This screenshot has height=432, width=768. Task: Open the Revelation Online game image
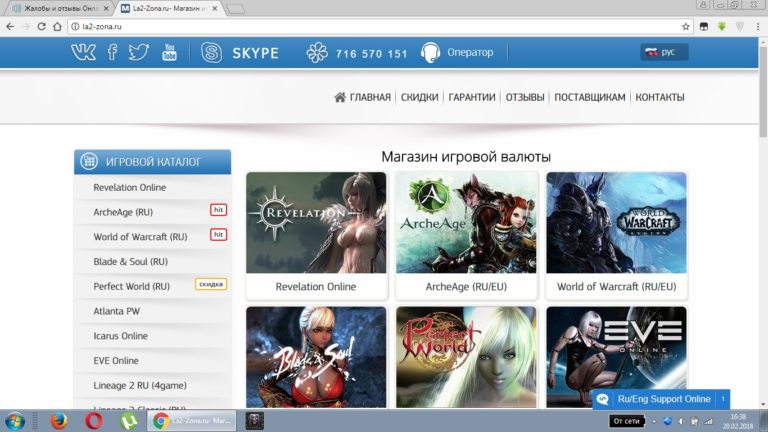point(316,222)
